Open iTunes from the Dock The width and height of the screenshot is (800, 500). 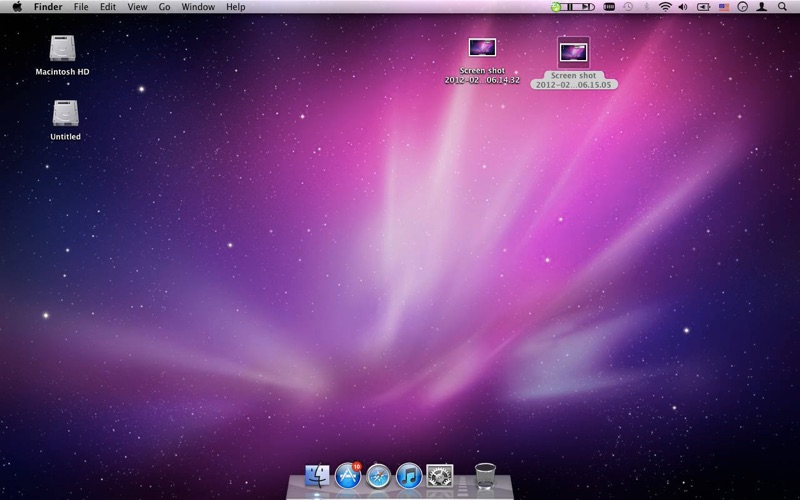coord(409,476)
